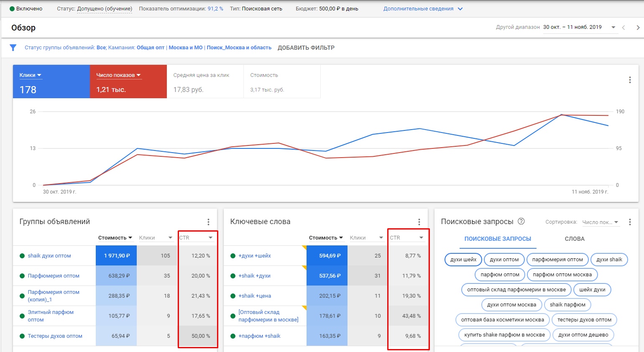Select the Средняя цена за клик metric tile
Viewport: 644px width, 352px height.
(x=205, y=82)
